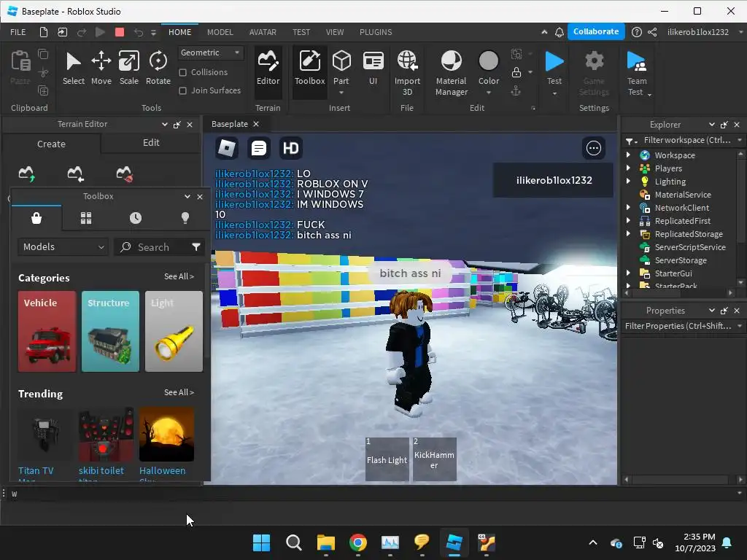Enable the Collisions checkbox
Image resolution: width=747 pixels, height=560 pixels.
pyautogui.click(x=182, y=72)
